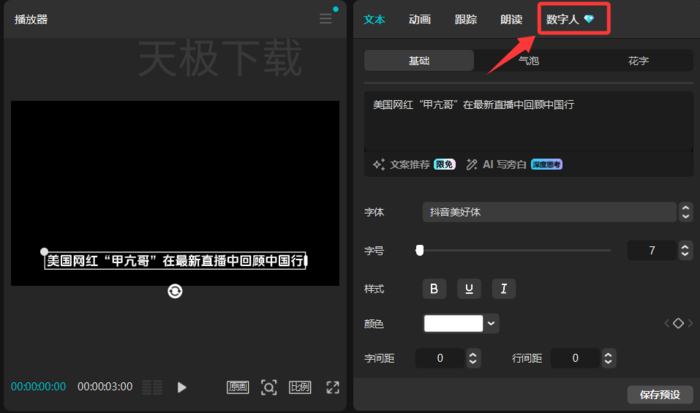
Task: Click the 样式 label
Action: pos(374,289)
